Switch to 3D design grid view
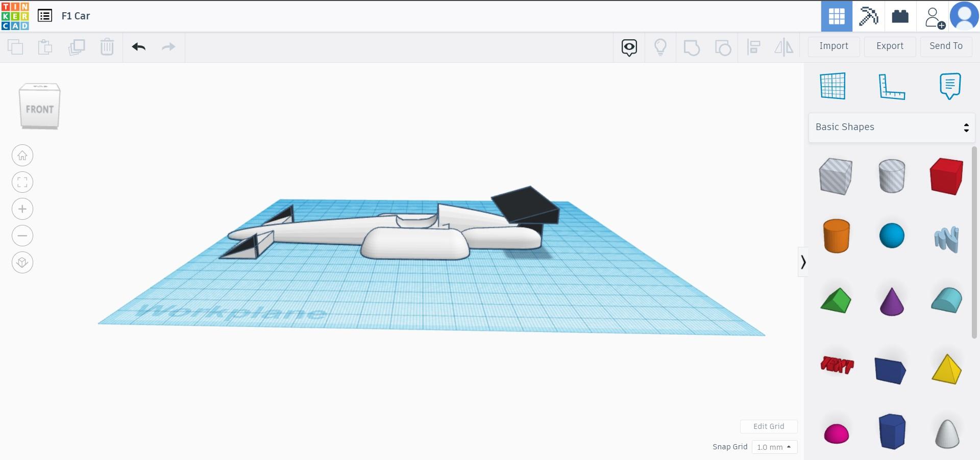980x460 pixels. pos(837,16)
